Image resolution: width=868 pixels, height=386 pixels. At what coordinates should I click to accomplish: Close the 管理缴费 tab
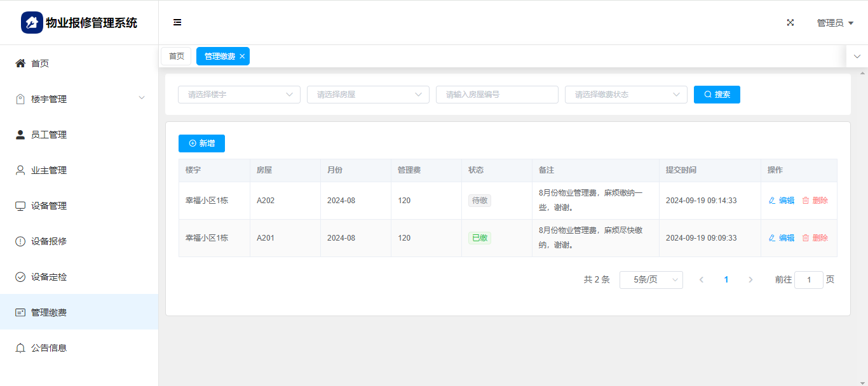tap(242, 57)
